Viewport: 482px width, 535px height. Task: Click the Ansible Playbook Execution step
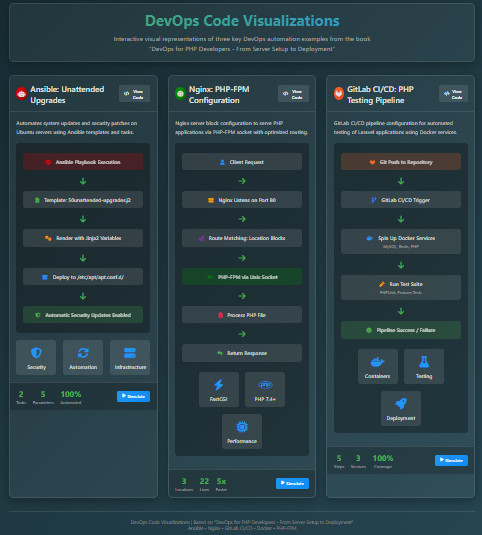[83, 162]
